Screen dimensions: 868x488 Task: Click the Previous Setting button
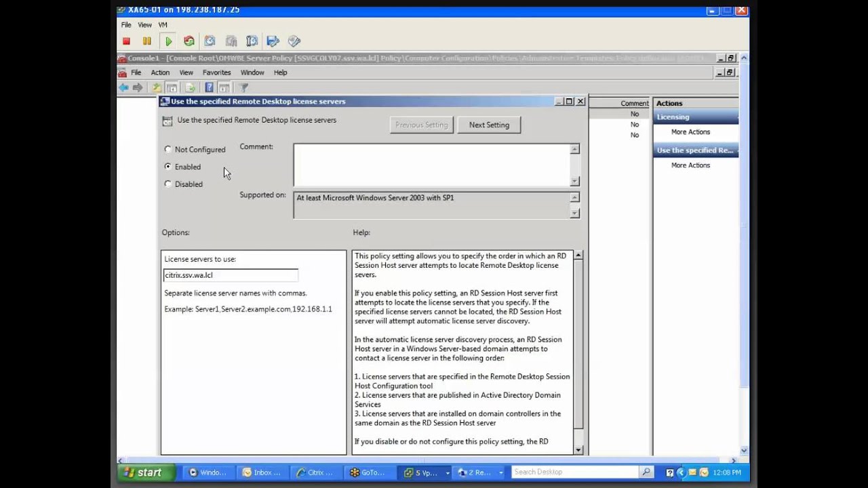[x=422, y=125]
